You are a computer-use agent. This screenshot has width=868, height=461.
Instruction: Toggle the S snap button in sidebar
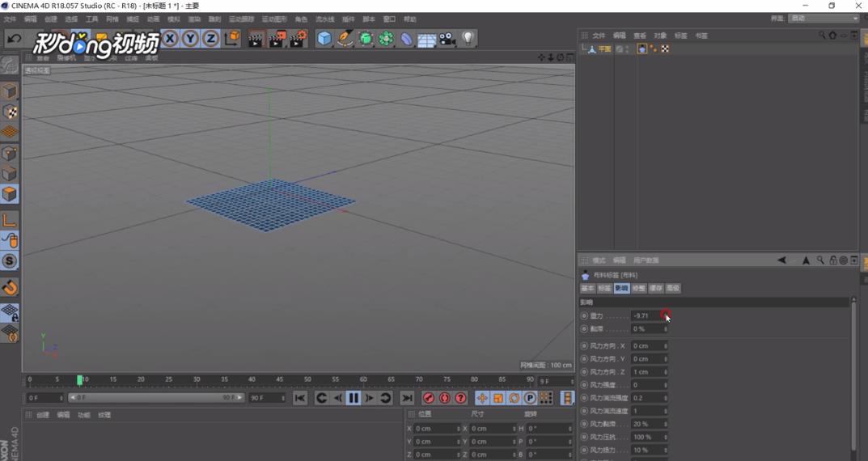10,260
